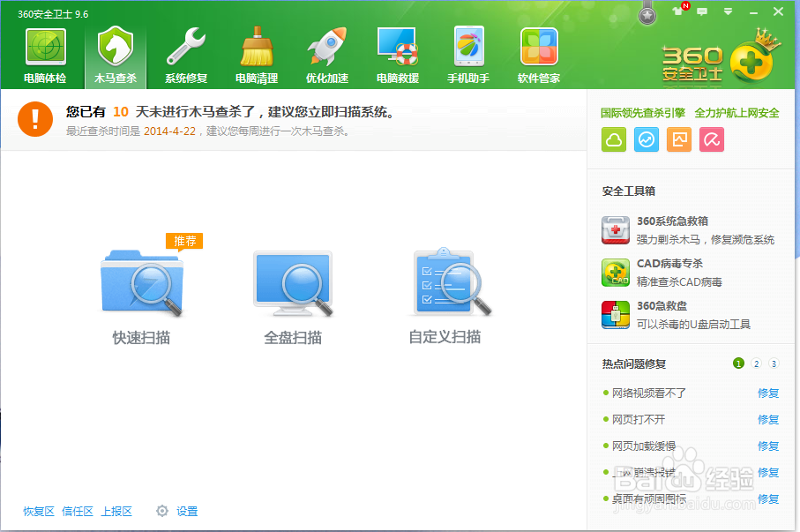Click 强力剿杀木马，修复濒危系统 description
The width and height of the screenshot is (800, 532).
706,239
